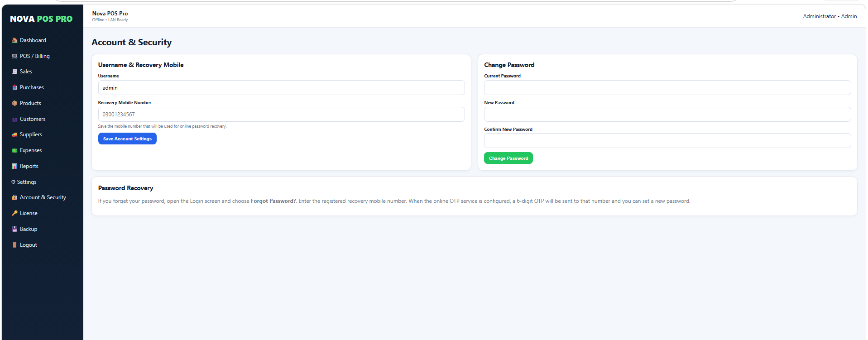Click the green Change Password button
This screenshot has width=868, height=340.
[508, 158]
